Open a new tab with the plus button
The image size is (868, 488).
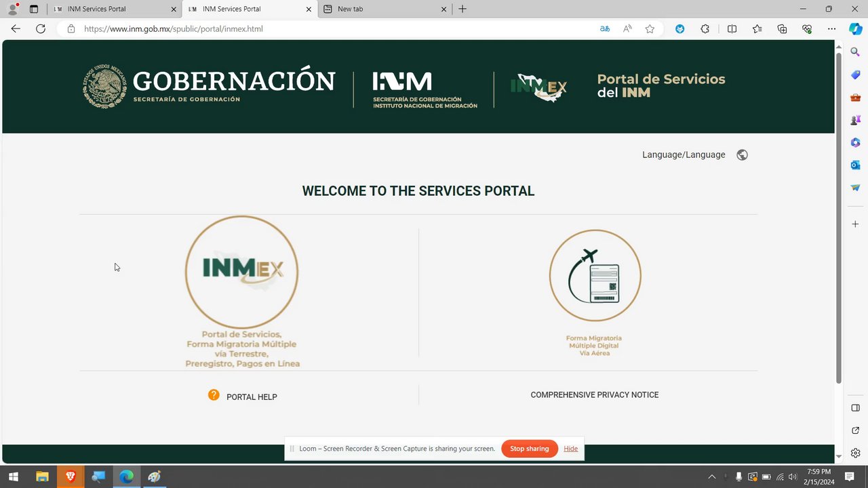coord(462,9)
